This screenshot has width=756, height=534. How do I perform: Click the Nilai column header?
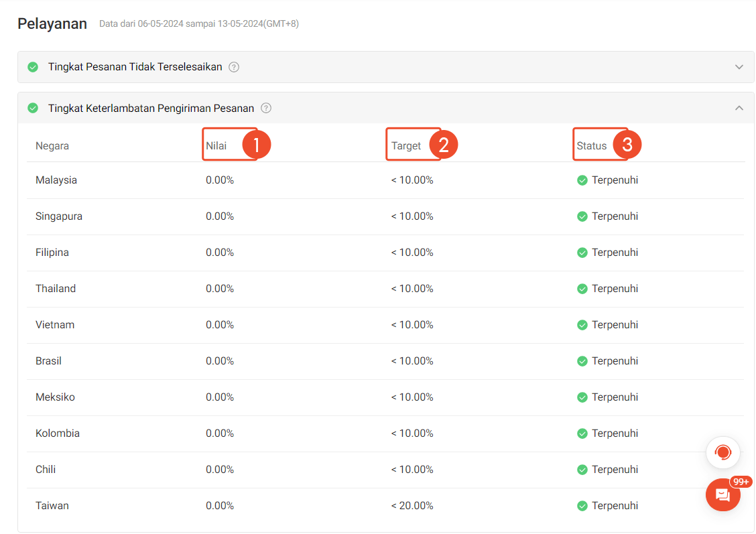click(216, 145)
